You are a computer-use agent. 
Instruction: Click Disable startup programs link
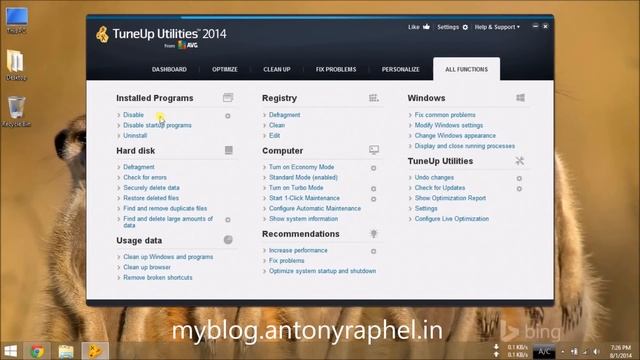click(x=157, y=125)
